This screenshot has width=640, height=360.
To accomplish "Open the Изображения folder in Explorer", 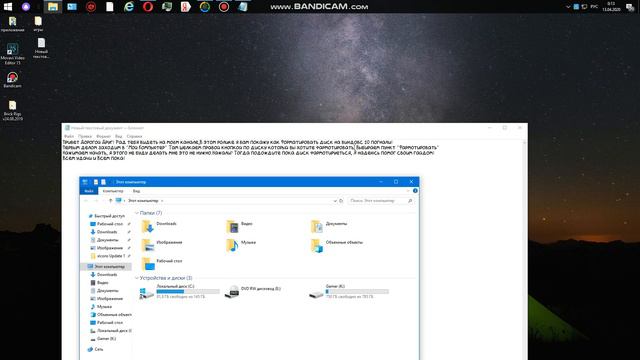I will click(x=162, y=244).
